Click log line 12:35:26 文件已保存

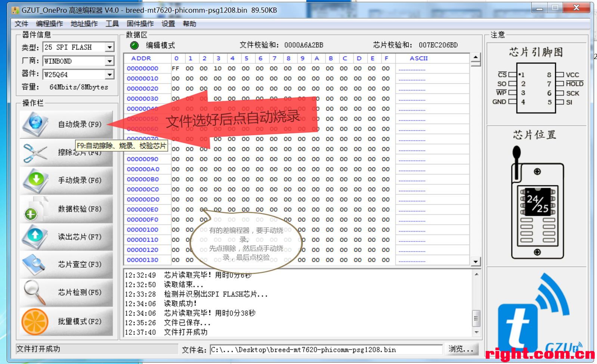click(168, 323)
